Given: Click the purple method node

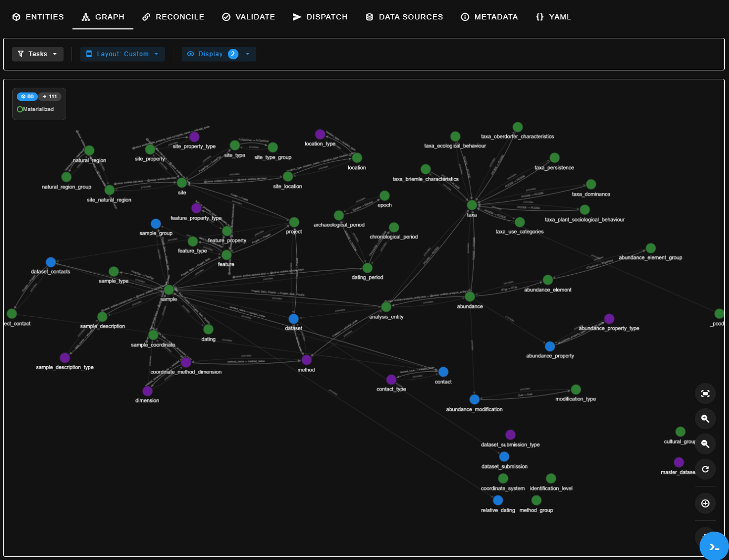Looking at the screenshot, I should click(307, 360).
